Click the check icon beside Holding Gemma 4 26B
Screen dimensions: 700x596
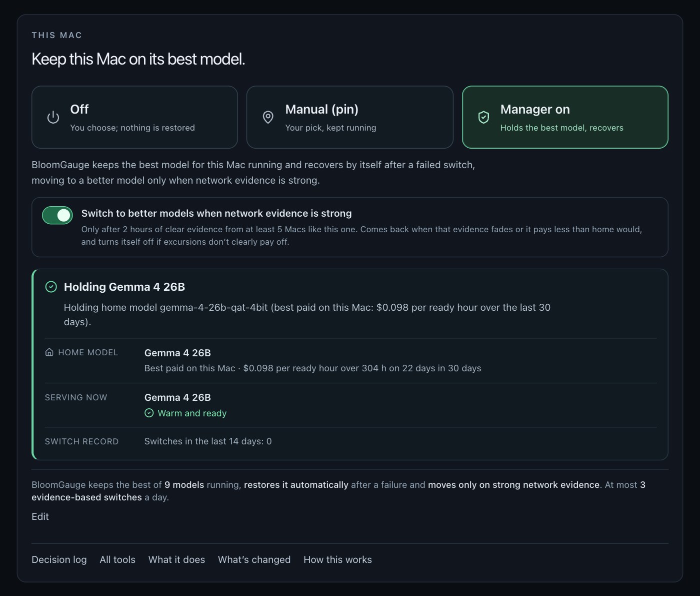tap(51, 287)
